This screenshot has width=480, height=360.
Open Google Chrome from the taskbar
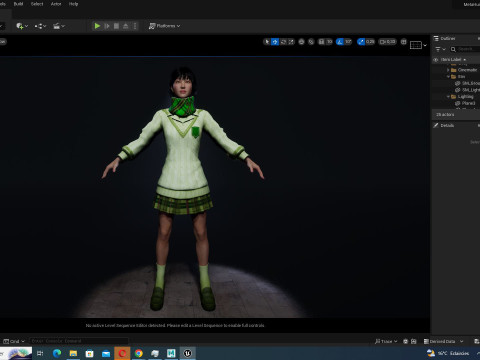(x=139, y=353)
